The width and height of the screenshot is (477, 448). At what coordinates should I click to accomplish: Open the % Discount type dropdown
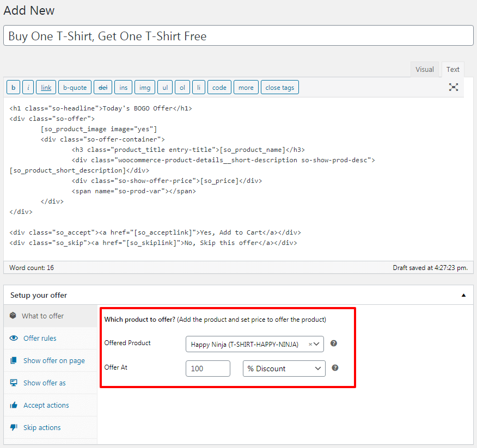tap(284, 369)
